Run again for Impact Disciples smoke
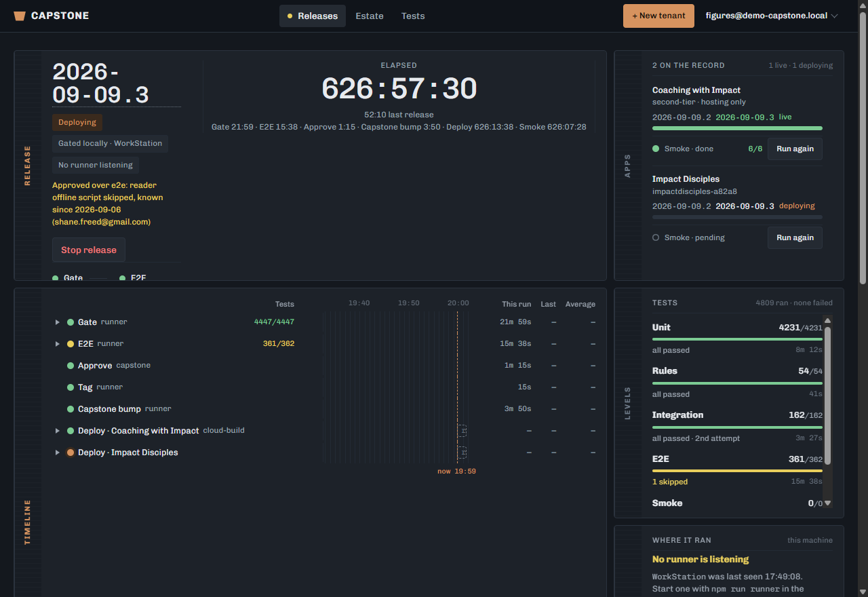The height and width of the screenshot is (597, 868). click(795, 237)
